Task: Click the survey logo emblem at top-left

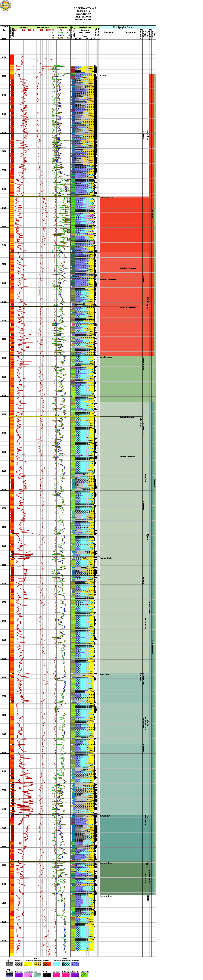Action: tap(5, 5)
